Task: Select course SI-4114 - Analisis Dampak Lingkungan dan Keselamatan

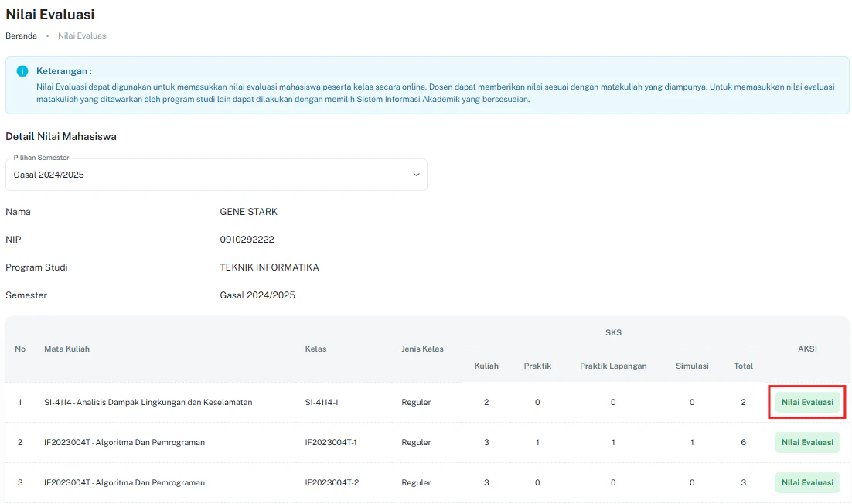Action: [148, 403]
